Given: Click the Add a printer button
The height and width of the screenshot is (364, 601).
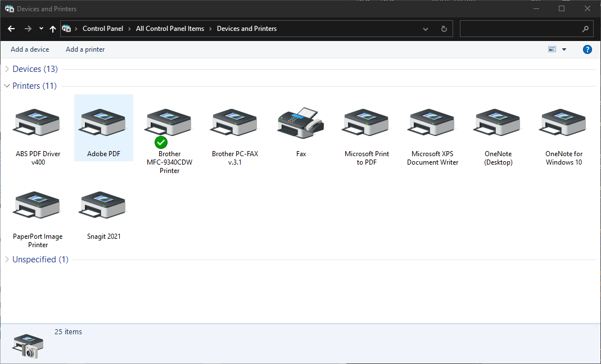Looking at the screenshot, I should [85, 49].
